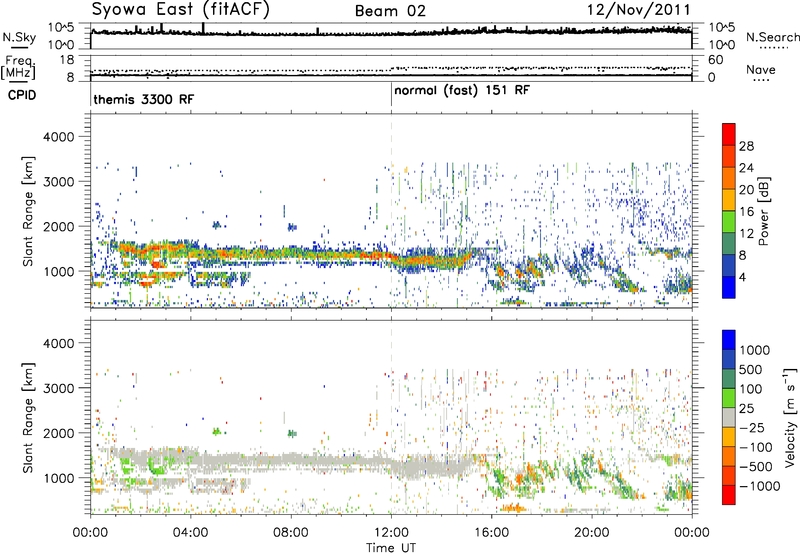Click the 'normal (fast) 151 RF' annotation
Screen dimensions: 800x554
pyautogui.click(x=462, y=91)
